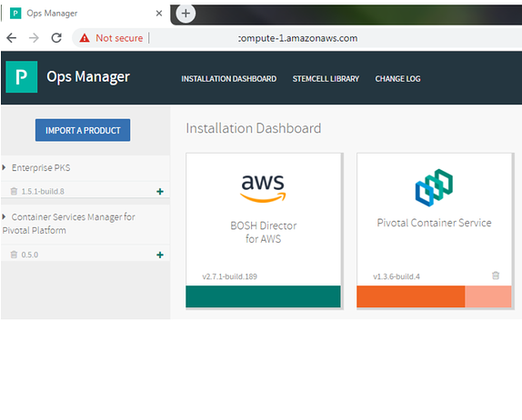Reload the page with the refresh icon

56,38
